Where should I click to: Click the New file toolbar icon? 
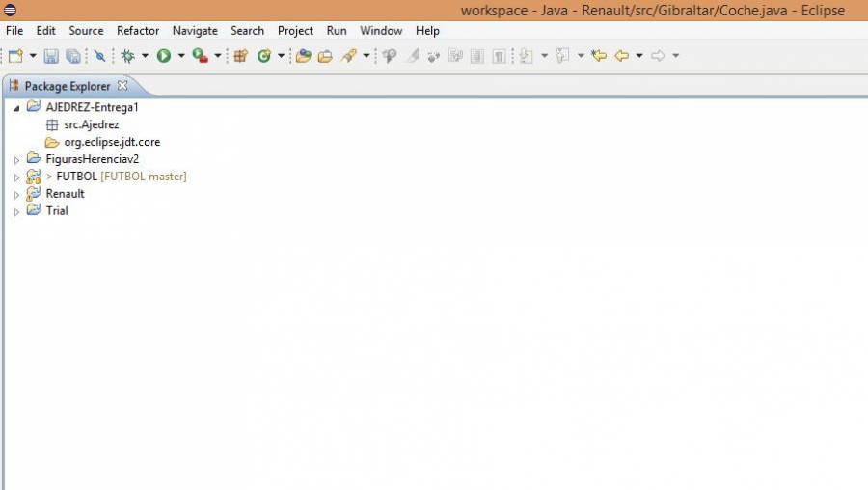click(x=15, y=56)
